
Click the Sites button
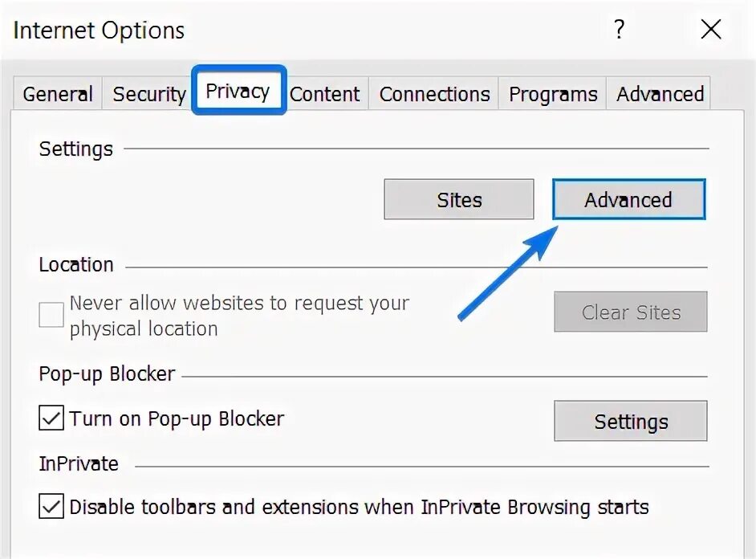pyautogui.click(x=459, y=200)
